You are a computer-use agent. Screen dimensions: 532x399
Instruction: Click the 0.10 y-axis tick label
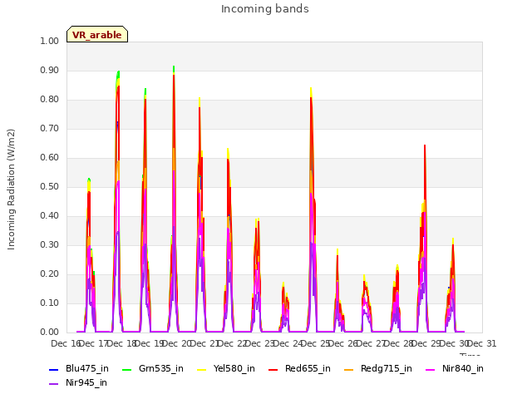tap(50, 303)
